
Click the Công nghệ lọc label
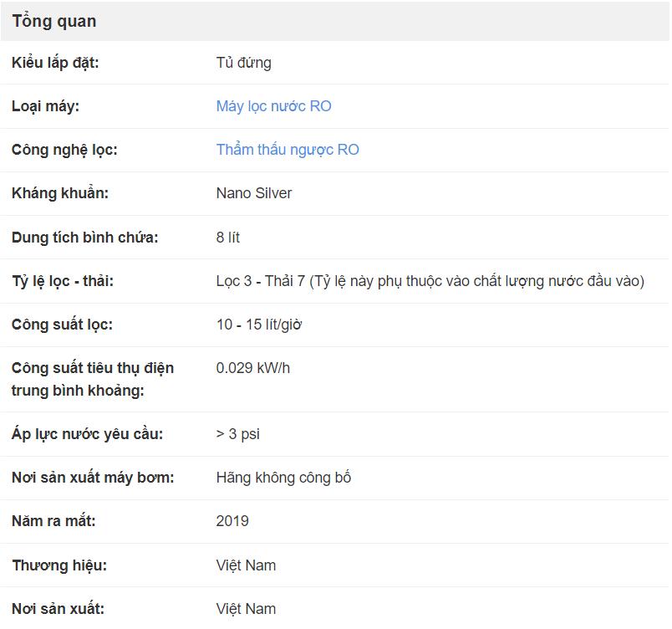click(x=64, y=150)
